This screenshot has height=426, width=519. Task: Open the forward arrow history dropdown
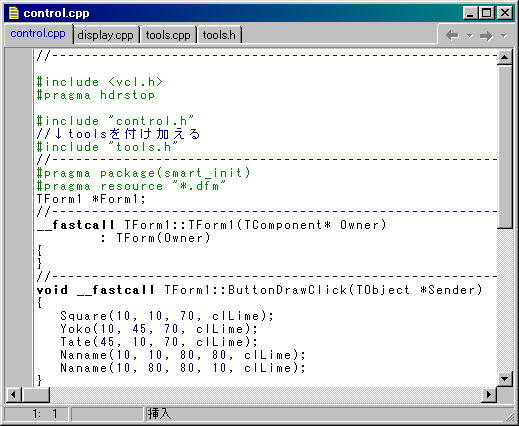coord(504,35)
